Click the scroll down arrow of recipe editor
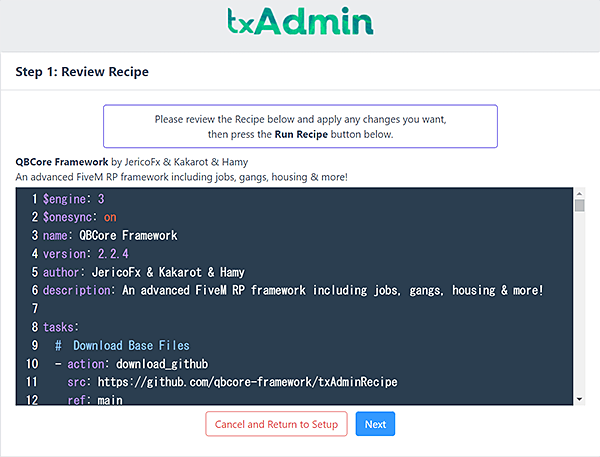 coord(579,399)
